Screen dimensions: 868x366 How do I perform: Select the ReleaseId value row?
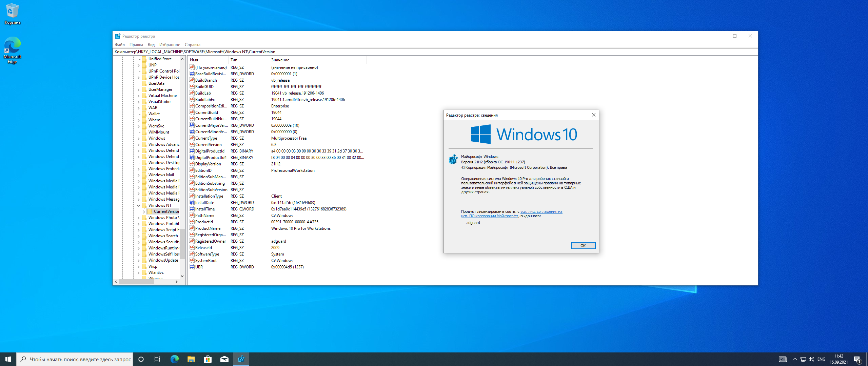pos(277,247)
